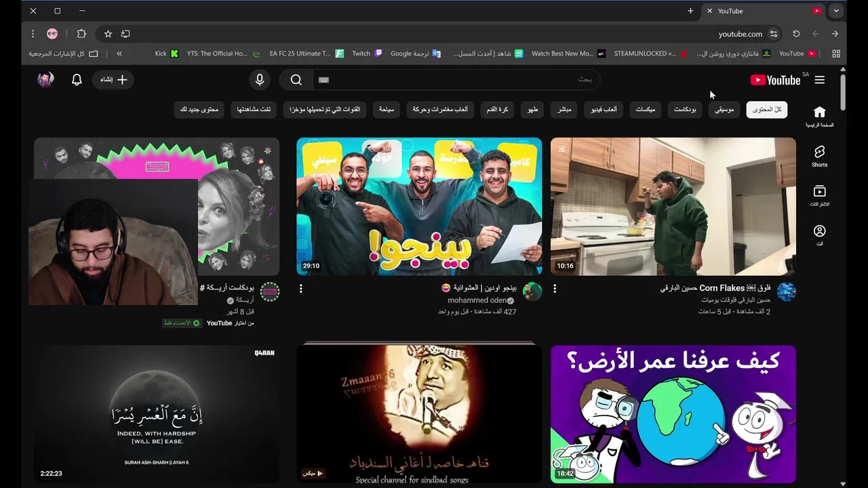The image size is (868, 488).
Task: Select the بودكاست filter chip
Action: [685, 109]
